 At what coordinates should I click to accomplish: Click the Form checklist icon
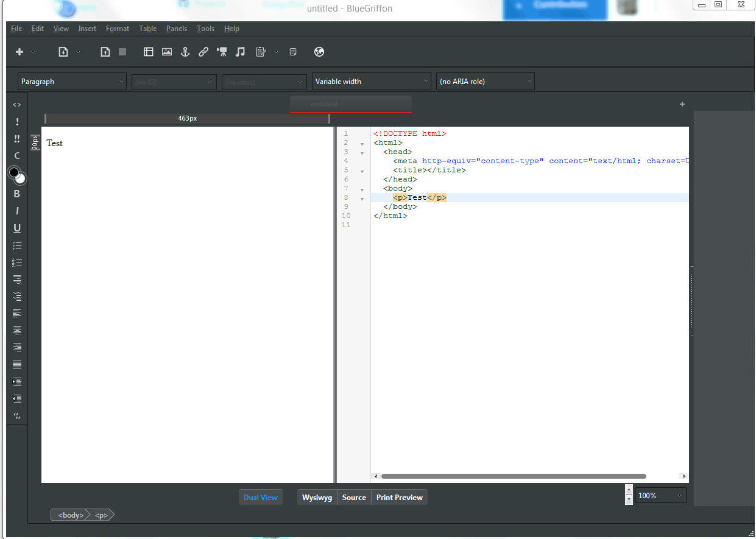pos(261,52)
